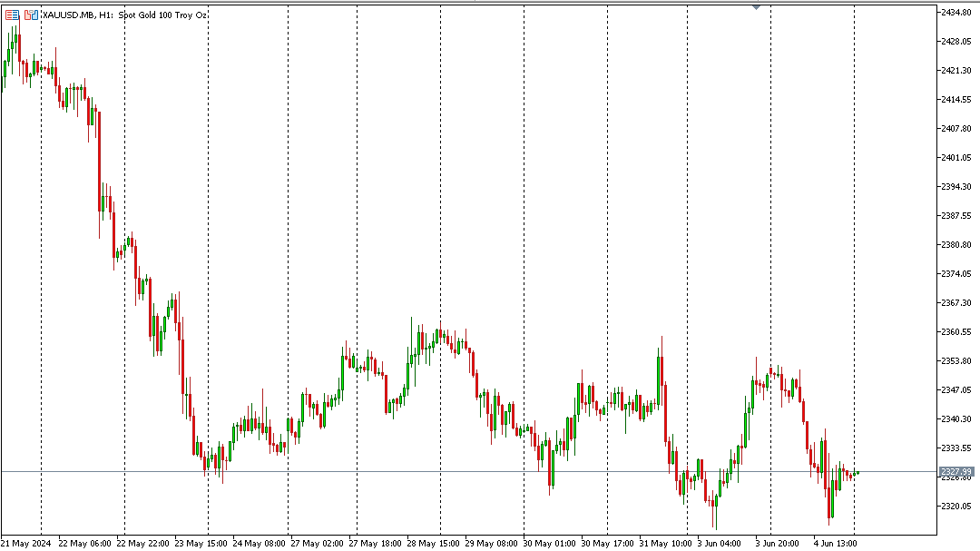
Task: Select the 21 May 2024 time label
Action: [24, 543]
